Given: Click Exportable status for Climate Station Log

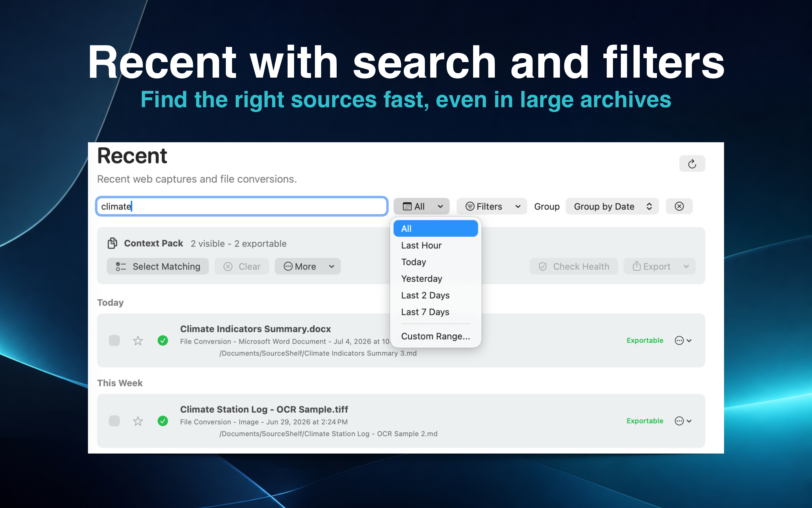Looking at the screenshot, I should pyautogui.click(x=645, y=421).
